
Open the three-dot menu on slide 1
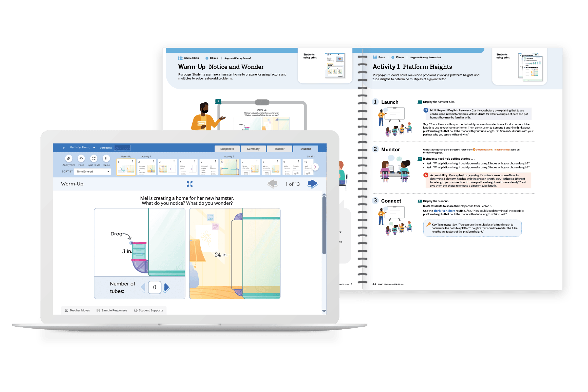[133, 162]
